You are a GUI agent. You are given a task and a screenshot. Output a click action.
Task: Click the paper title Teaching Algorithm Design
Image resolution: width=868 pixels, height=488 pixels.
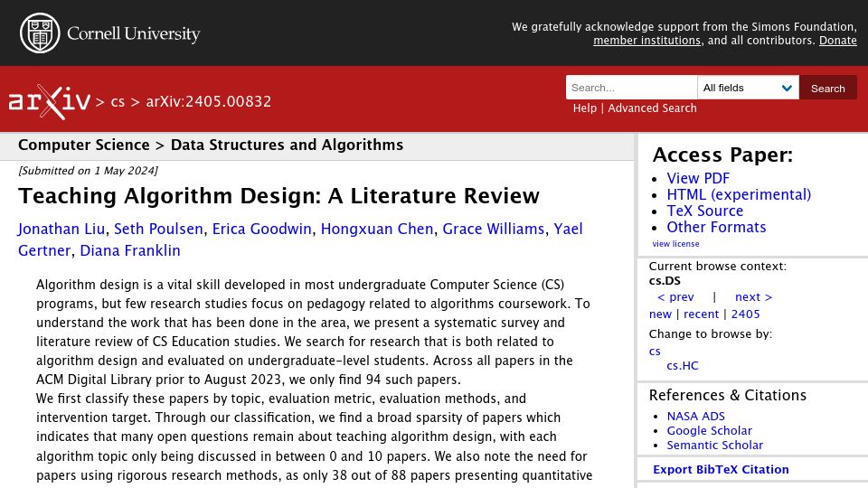[278, 196]
